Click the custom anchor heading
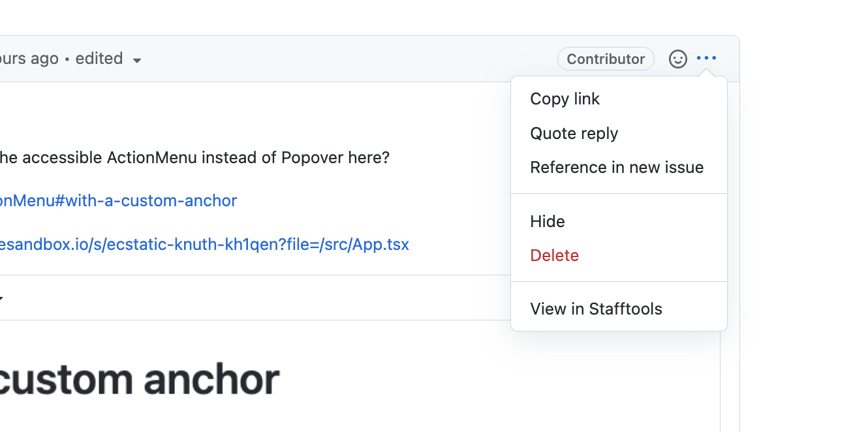The image size is (868, 432). 140,378
